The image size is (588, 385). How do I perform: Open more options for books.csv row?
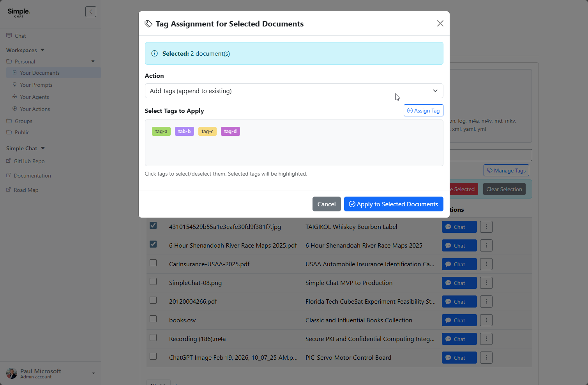pos(486,320)
